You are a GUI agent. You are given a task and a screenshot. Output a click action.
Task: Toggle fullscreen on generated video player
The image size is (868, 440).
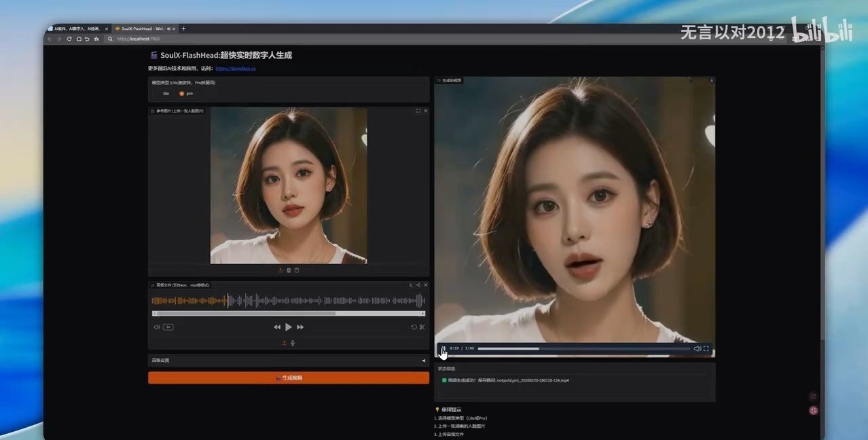706,348
